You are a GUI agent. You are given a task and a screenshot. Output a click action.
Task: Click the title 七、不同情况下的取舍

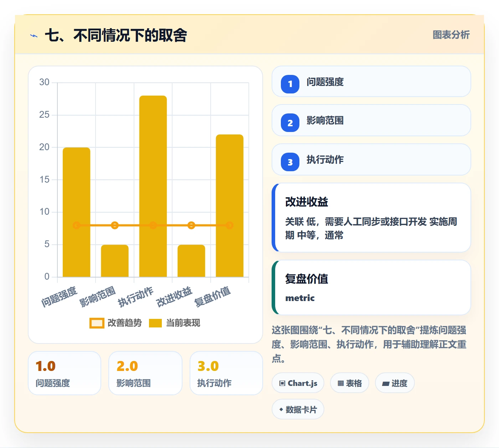116,35
